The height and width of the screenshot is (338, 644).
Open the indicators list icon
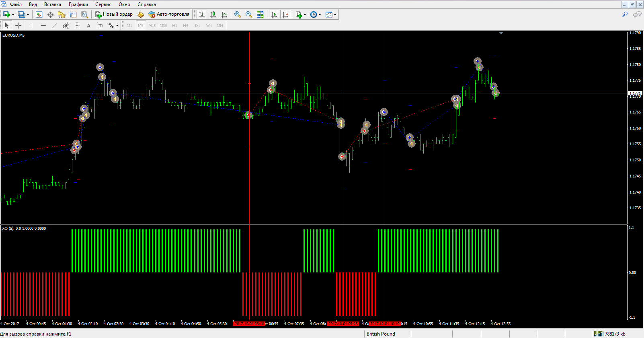pyautogui.click(x=299, y=14)
